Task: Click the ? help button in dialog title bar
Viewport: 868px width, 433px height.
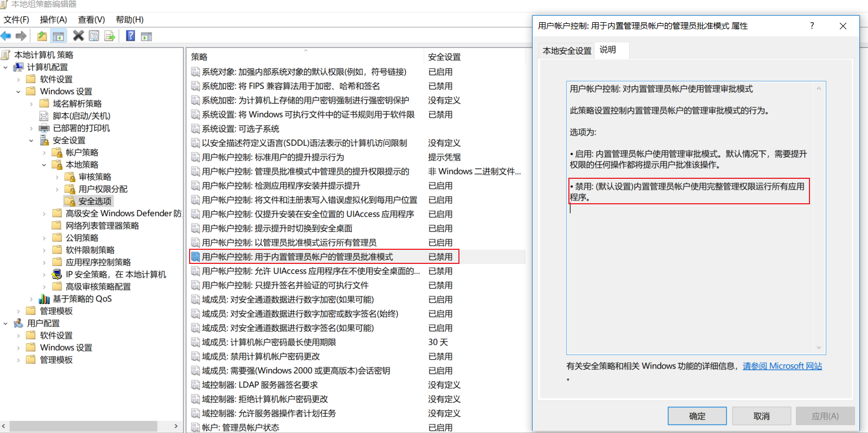Action: pyautogui.click(x=812, y=25)
